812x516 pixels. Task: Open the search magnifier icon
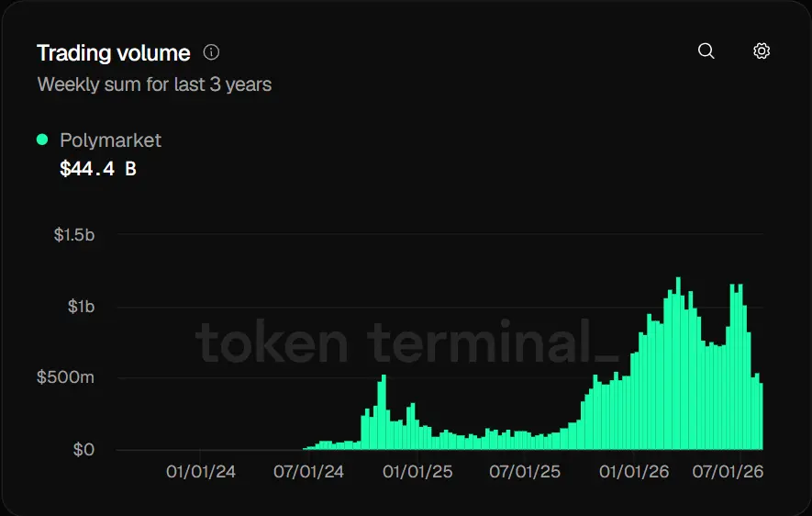(x=706, y=50)
